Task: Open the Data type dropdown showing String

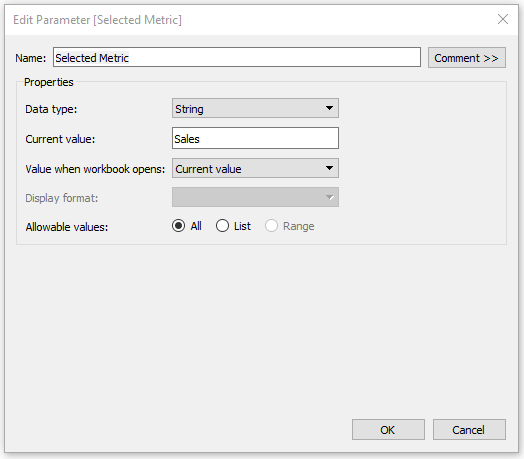Action: coord(255,108)
